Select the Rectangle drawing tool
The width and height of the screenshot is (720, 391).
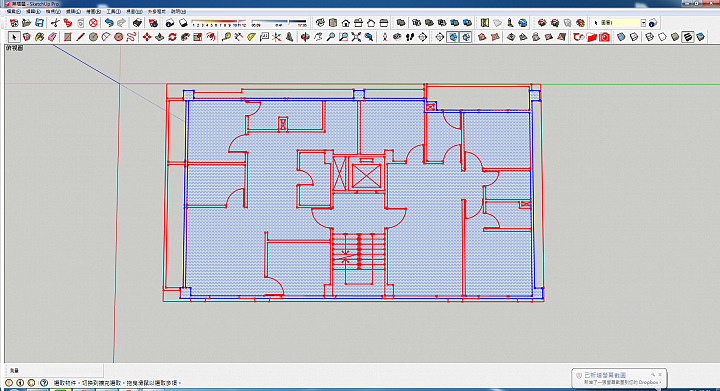point(68,37)
